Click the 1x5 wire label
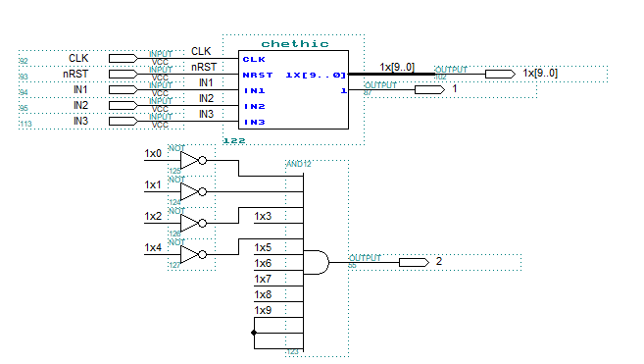This screenshot has height=364, width=644. (x=263, y=247)
